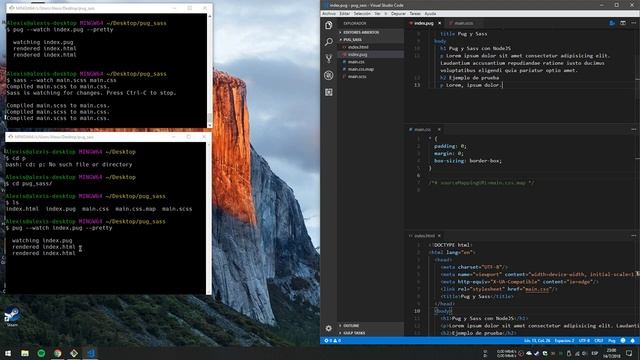640x360 pixels.
Task: Open the Extensions view in activity bar
Action: coord(329,92)
